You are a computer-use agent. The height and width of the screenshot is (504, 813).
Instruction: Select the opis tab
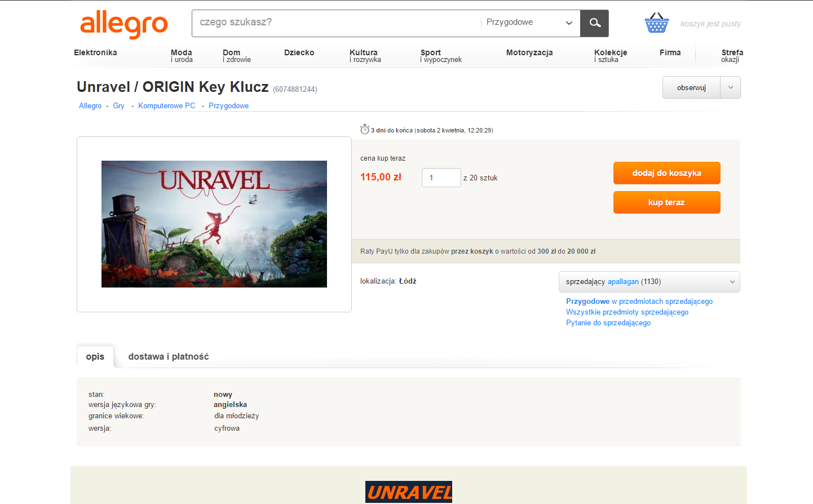click(95, 356)
